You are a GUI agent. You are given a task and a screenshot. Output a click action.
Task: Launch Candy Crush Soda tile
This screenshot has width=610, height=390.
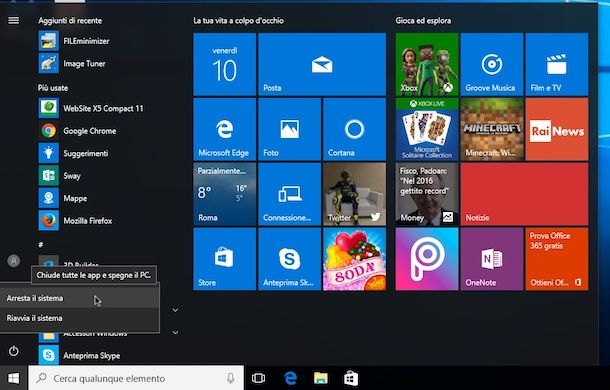354,259
